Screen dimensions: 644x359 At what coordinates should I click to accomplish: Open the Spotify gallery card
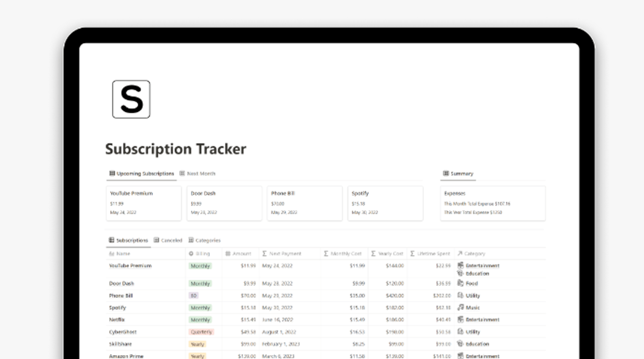click(386, 203)
